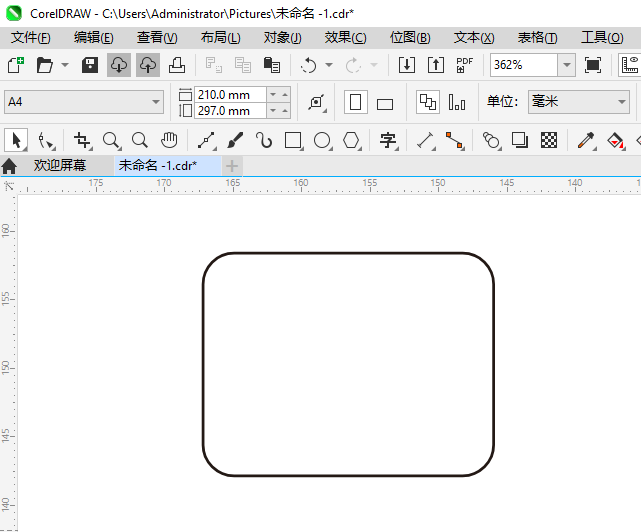
Task: Click the Save floppy disk icon
Action: (x=89, y=65)
